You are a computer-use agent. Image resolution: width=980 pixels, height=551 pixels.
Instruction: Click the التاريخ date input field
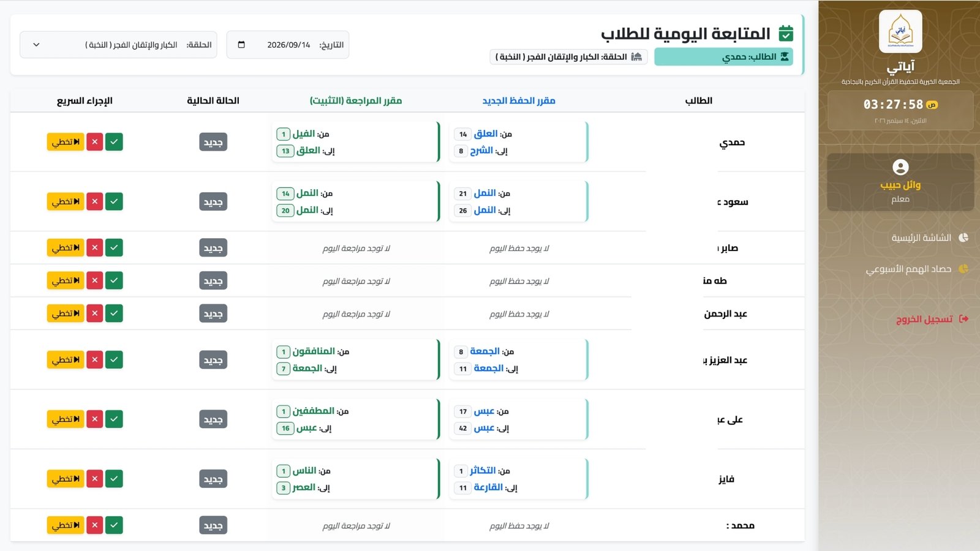tap(288, 45)
